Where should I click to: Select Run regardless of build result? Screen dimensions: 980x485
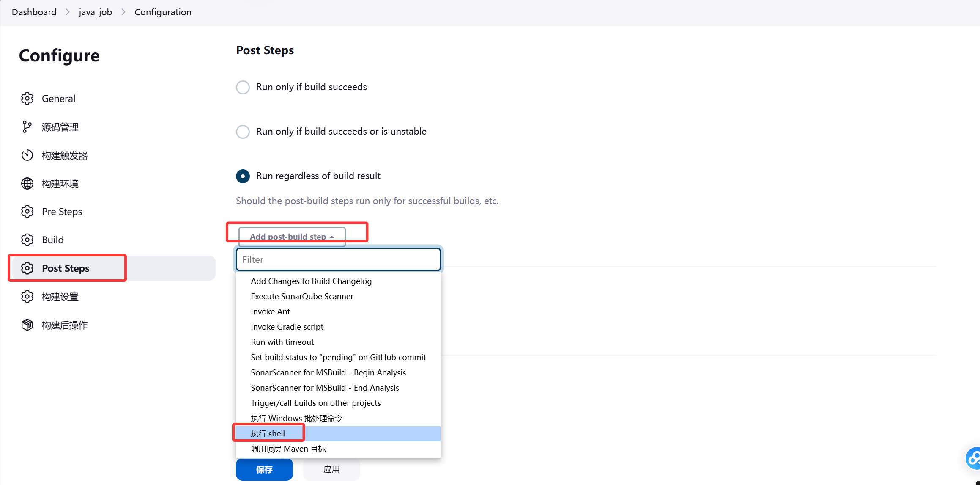click(x=243, y=176)
